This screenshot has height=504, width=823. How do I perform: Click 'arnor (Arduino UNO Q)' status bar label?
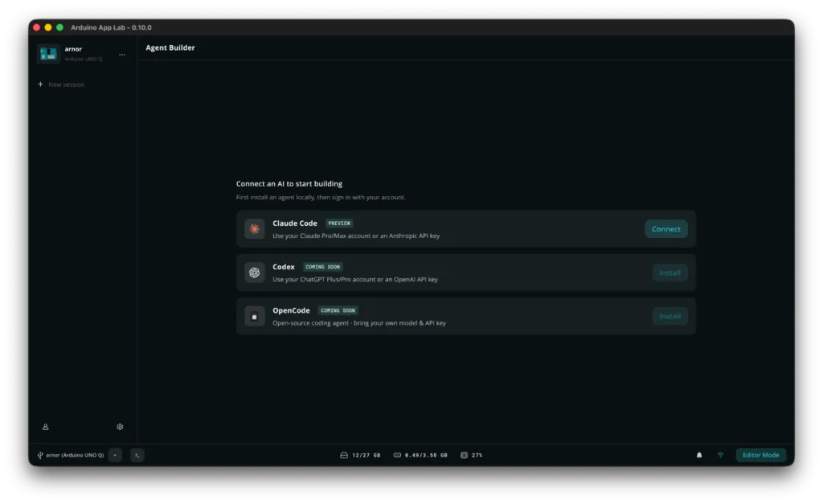pos(75,455)
